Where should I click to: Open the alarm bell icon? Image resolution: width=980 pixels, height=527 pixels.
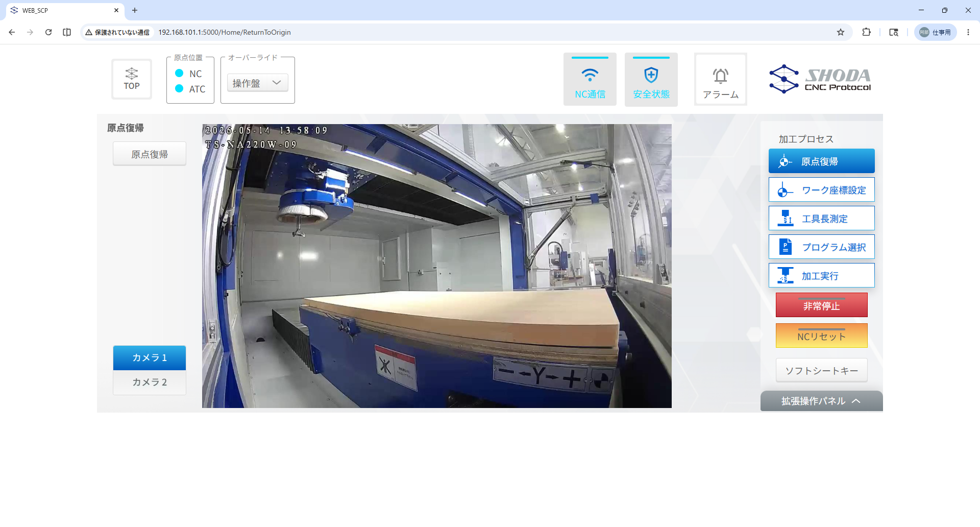[x=721, y=76]
